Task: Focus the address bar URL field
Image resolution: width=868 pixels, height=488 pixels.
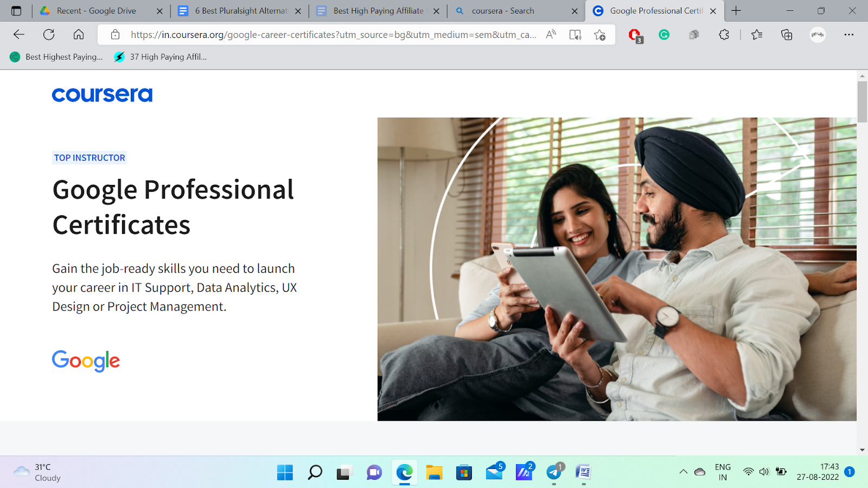Action: [x=333, y=35]
